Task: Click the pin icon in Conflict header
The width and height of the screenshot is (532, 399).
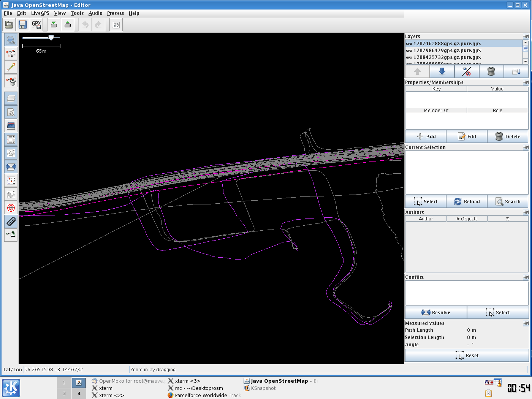Action: pyautogui.click(x=526, y=277)
